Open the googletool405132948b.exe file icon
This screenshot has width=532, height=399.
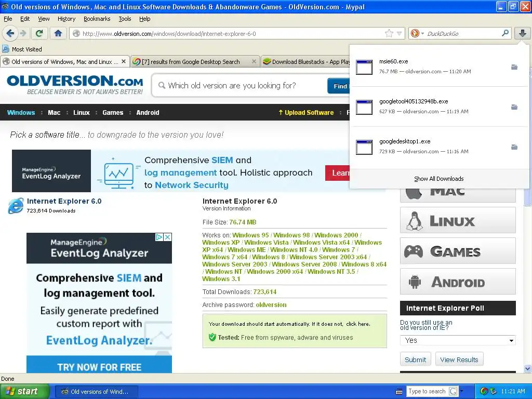click(364, 107)
